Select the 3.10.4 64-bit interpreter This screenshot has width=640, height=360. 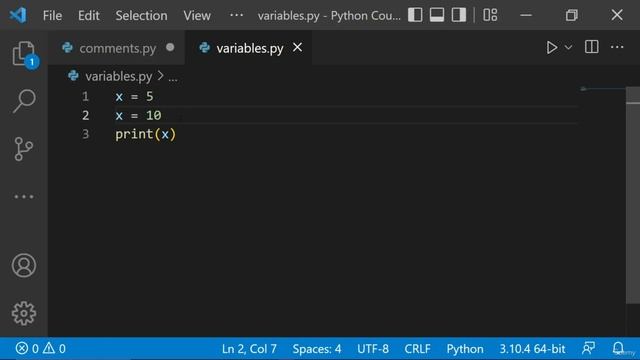[532, 349]
